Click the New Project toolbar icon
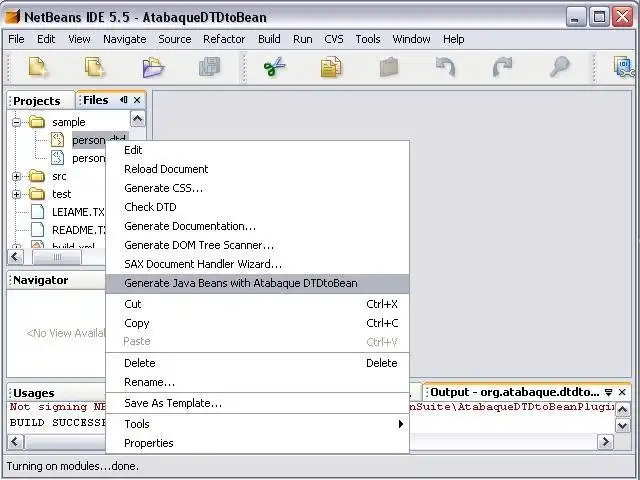This screenshot has width=640, height=480. tap(94, 67)
